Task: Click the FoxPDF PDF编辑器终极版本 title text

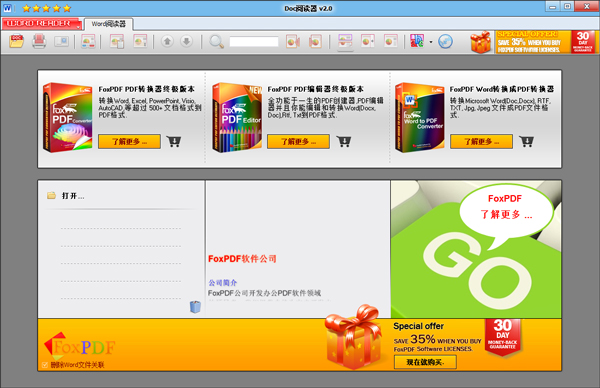Action: click(x=315, y=89)
